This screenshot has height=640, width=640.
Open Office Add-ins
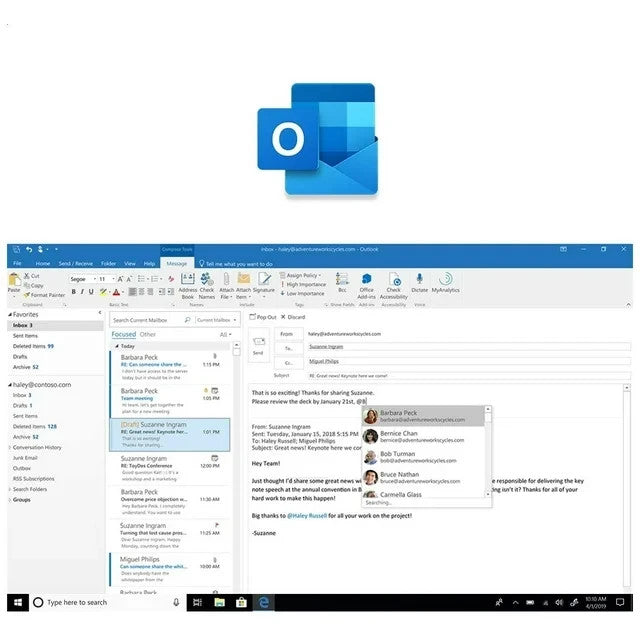click(366, 282)
